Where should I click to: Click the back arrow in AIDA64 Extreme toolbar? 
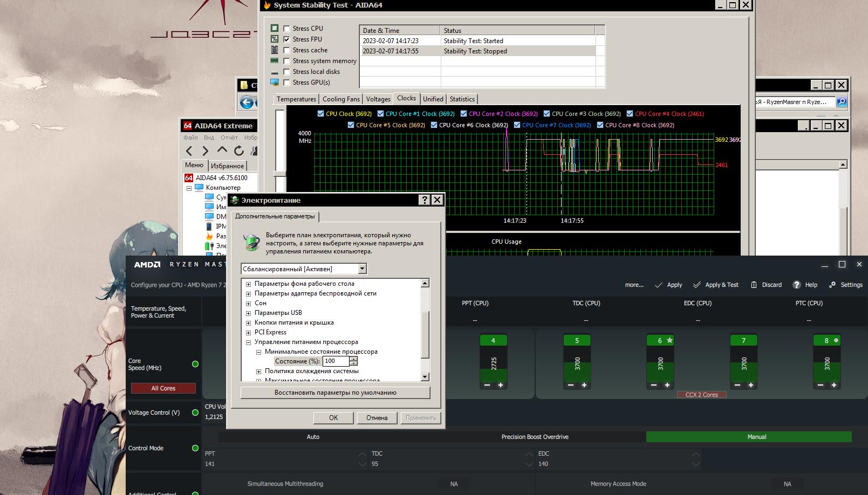[x=189, y=151]
